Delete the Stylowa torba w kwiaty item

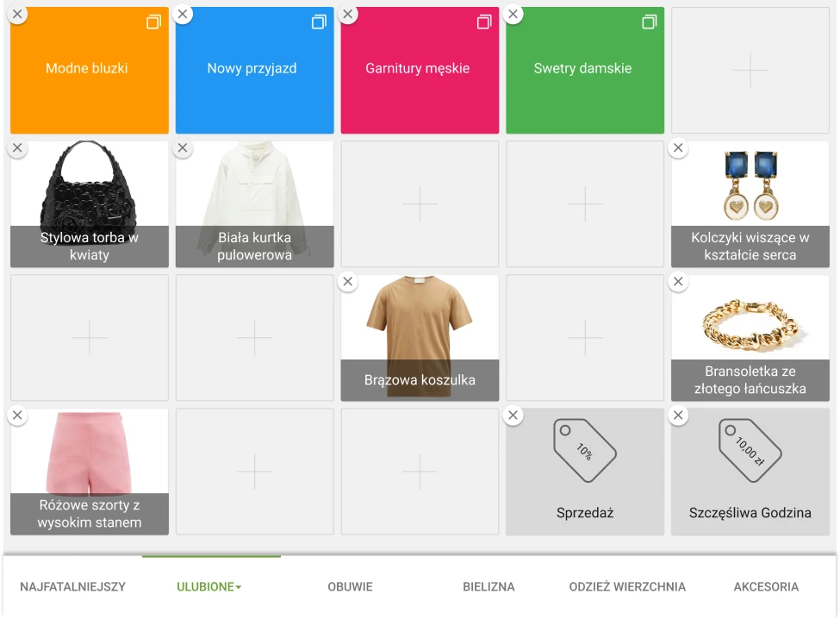(x=17, y=148)
